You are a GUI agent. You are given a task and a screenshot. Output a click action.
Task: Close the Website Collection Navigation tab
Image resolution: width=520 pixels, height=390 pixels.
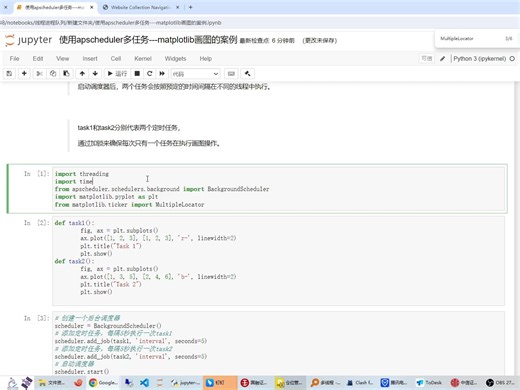(x=177, y=7)
